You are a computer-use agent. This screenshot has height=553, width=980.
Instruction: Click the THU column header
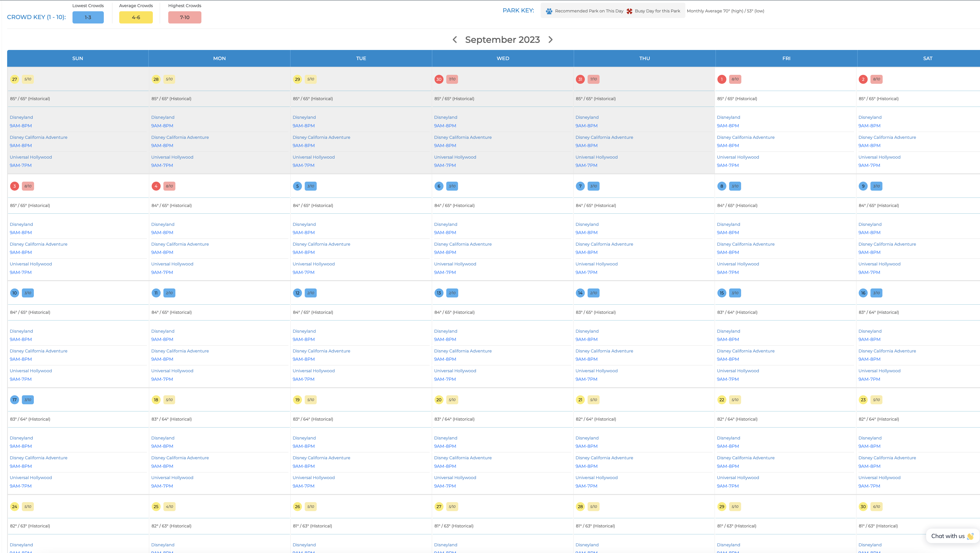644,58
